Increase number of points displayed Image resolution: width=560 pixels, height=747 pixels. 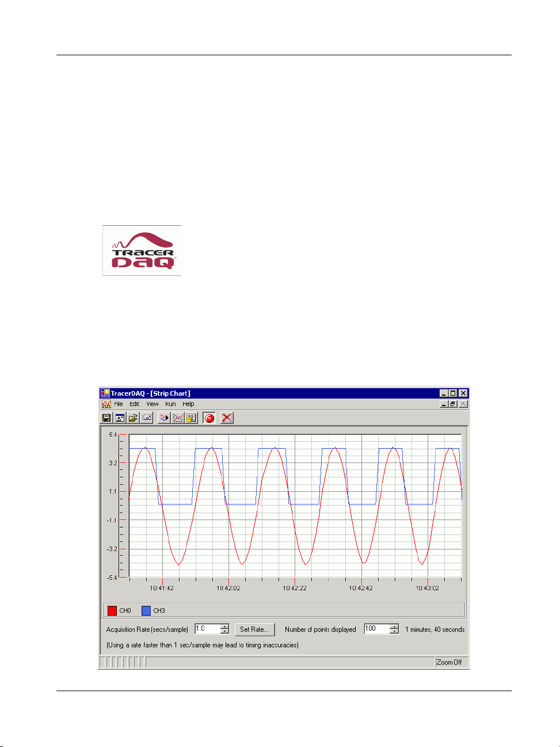click(x=394, y=627)
